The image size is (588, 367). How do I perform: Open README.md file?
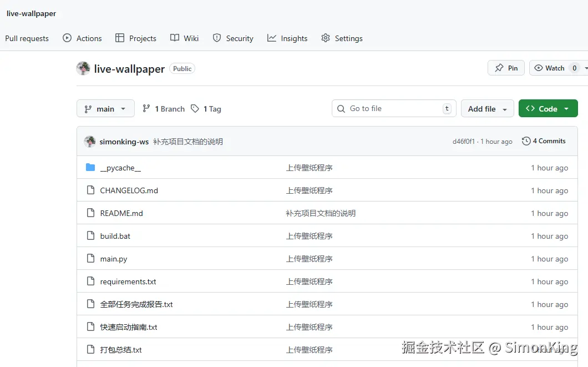coord(121,213)
